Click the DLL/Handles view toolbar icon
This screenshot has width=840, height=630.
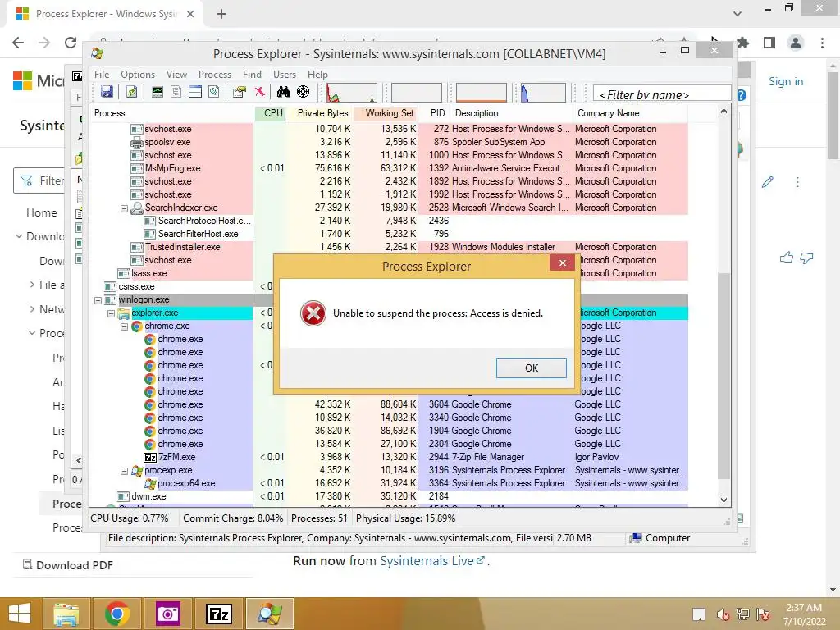click(214, 92)
